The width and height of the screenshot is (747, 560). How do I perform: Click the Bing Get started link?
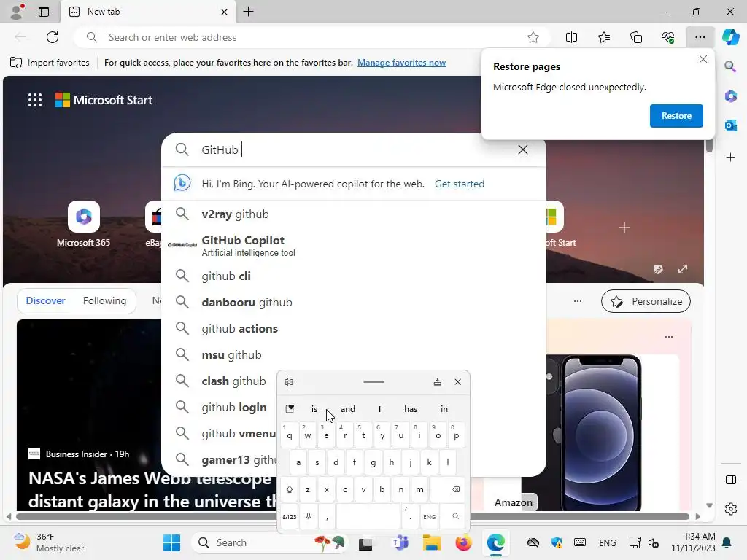pos(460,184)
